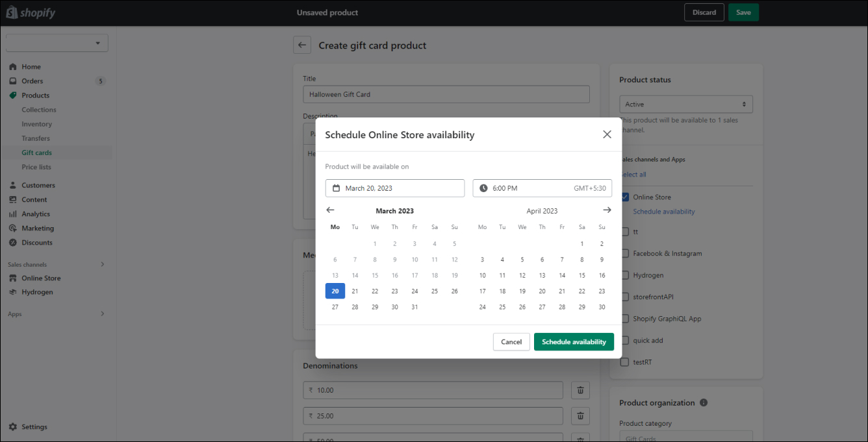Viewport: 868px width, 442px height.
Task: Check the testRT checkbox
Action: (625, 362)
